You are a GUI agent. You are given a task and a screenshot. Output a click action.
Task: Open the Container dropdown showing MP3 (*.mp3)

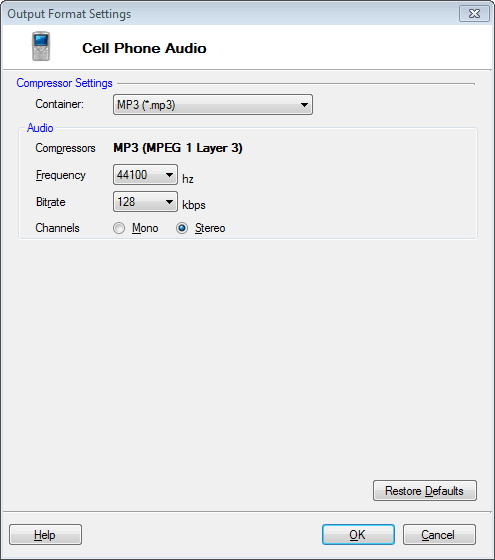pyautogui.click(x=213, y=105)
